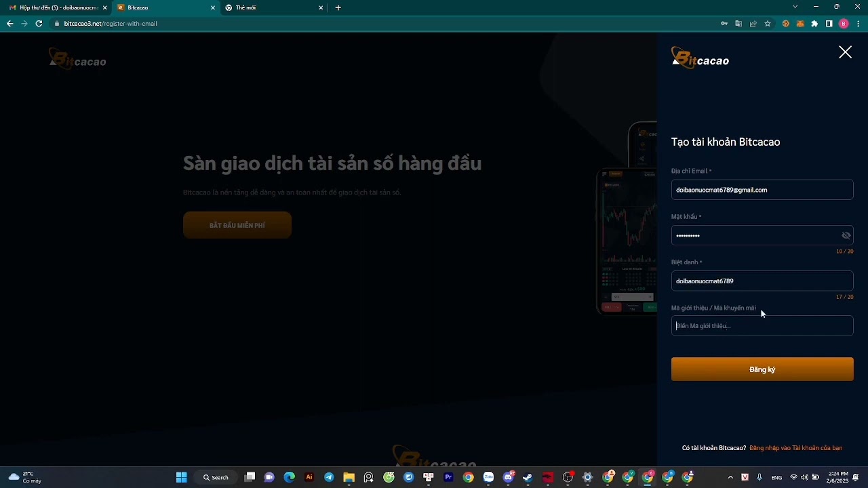This screenshot has width=868, height=488.
Task: Close the Bitcacao registration panel with X
Action: click(845, 52)
